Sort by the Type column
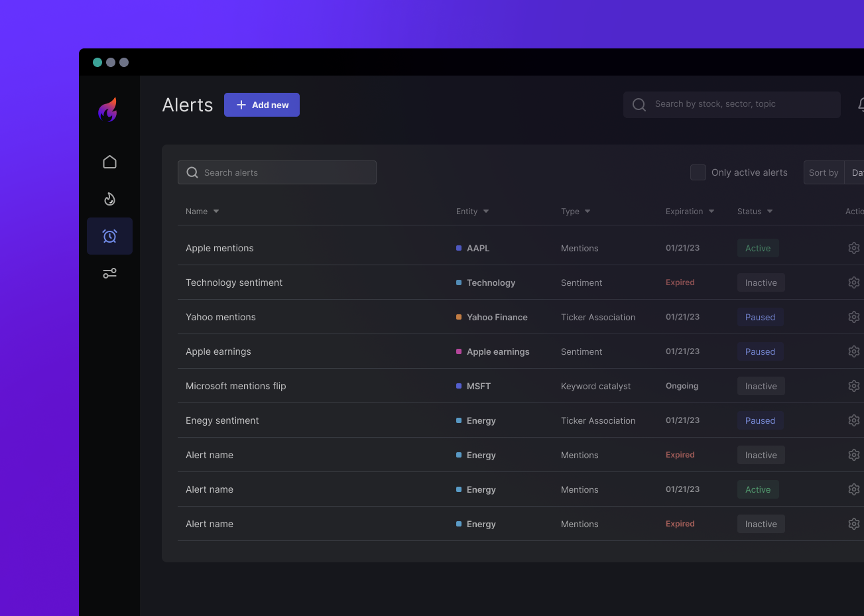Screen dimensions: 864x616 (x=576, y=212)
